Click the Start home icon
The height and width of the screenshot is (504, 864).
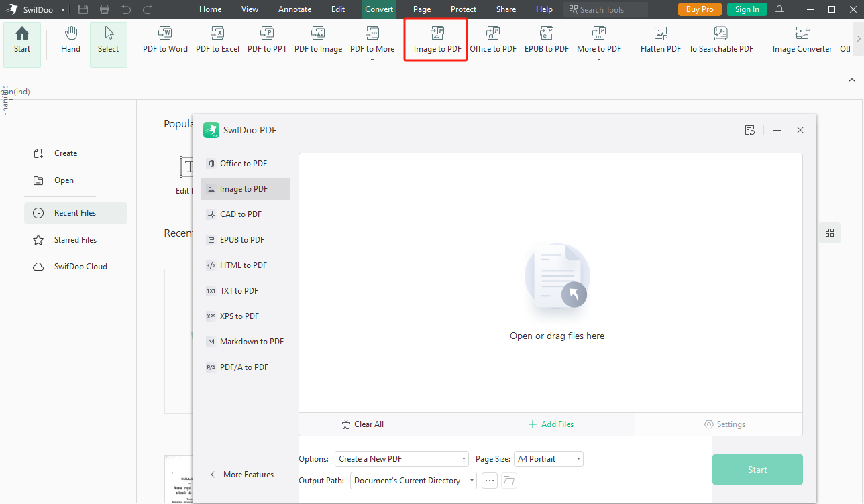(x=22, y=34)
